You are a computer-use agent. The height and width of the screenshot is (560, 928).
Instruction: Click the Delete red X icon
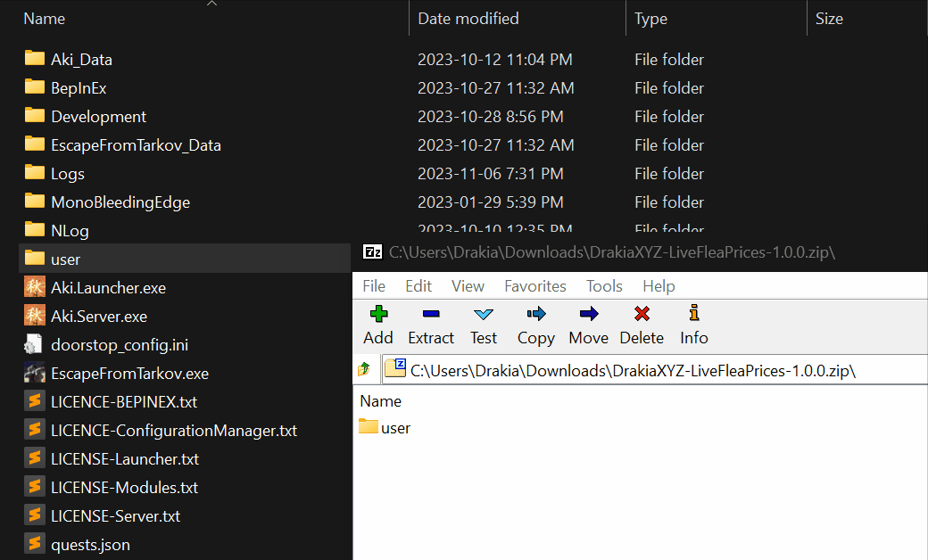[x=642, y=313]
